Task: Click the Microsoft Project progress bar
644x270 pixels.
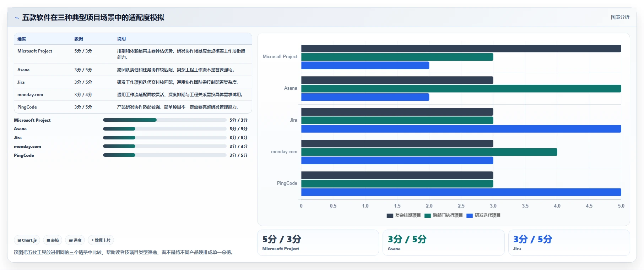Action: coord(164,120)
